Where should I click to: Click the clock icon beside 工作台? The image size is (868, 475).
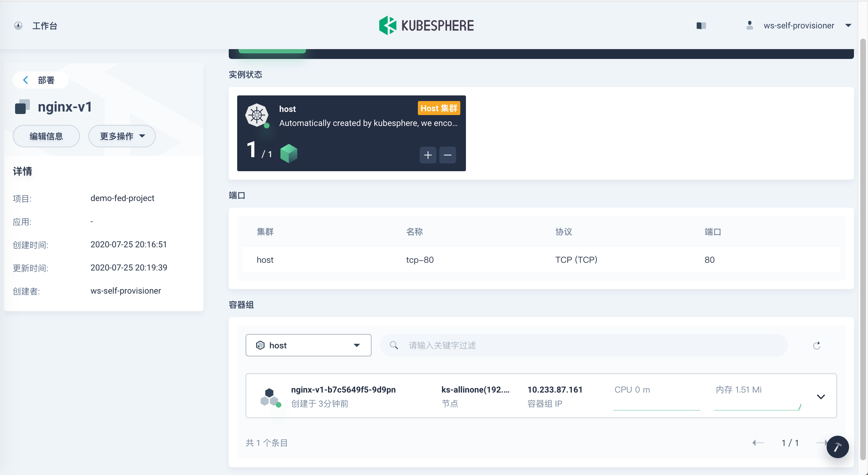(x=18, y=26)
